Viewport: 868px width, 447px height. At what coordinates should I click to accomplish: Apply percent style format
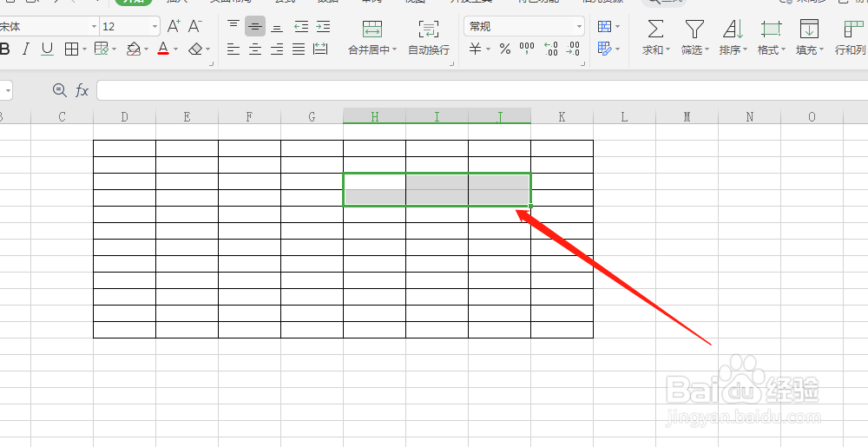[505, 49]
